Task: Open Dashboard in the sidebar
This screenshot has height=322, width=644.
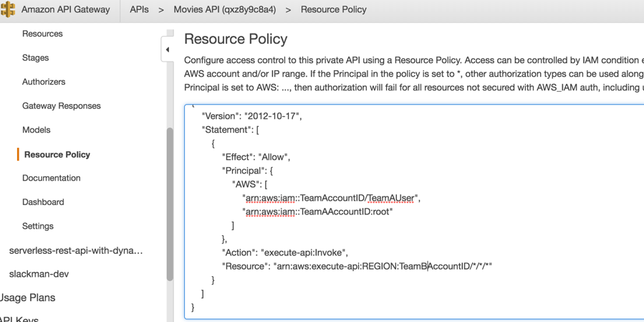Action: (43, 202)
